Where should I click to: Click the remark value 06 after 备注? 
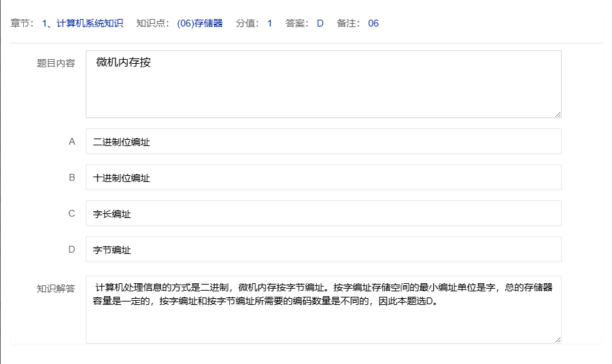coord(373,24)
